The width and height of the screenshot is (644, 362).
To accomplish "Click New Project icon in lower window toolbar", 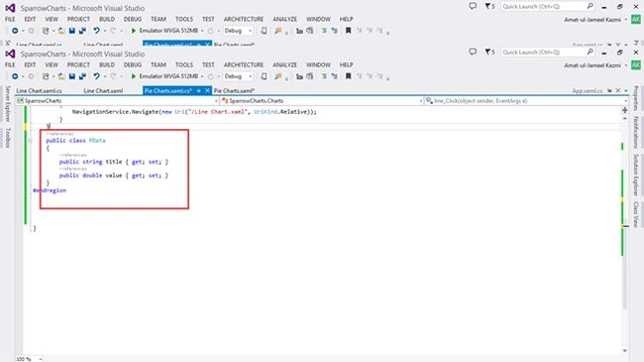I will point(46,76).
